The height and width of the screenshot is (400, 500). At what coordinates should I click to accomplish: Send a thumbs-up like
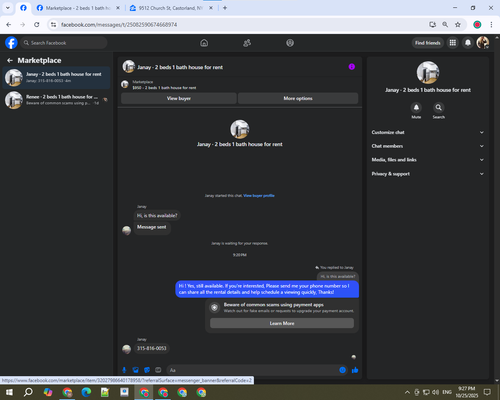pos(355,370)
